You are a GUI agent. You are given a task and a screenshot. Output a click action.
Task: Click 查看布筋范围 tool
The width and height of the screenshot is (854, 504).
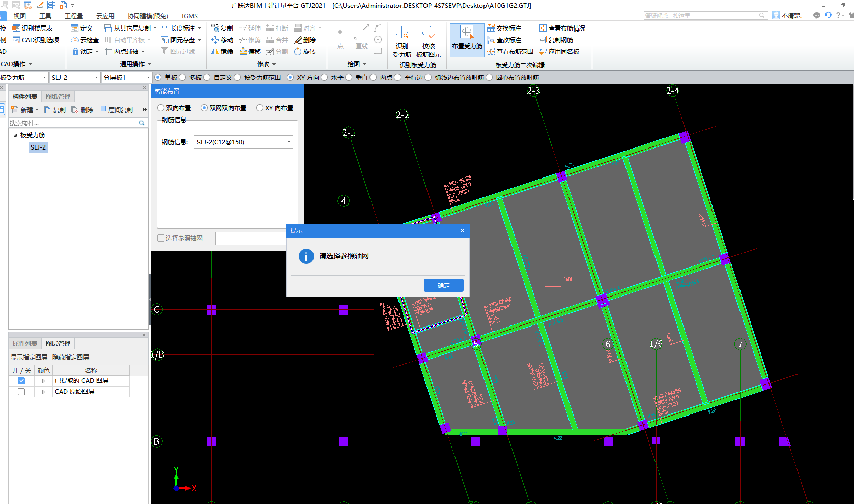pos(510,51)
